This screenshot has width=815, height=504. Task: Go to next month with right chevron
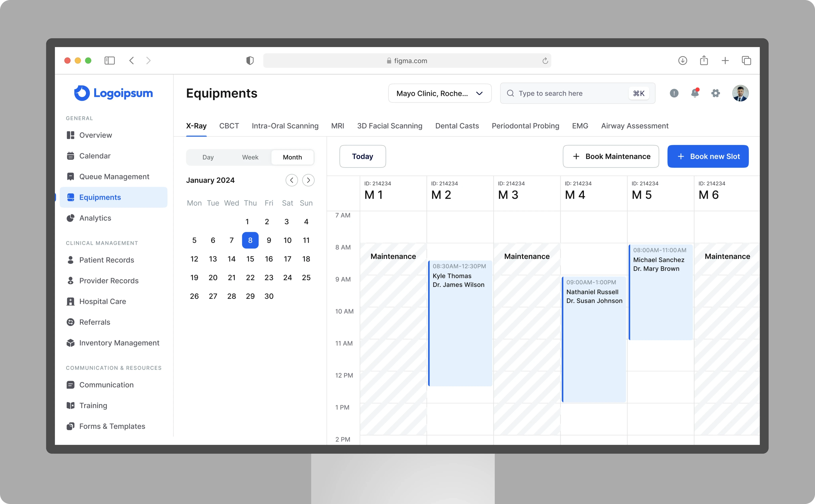[x=308, y=180]
